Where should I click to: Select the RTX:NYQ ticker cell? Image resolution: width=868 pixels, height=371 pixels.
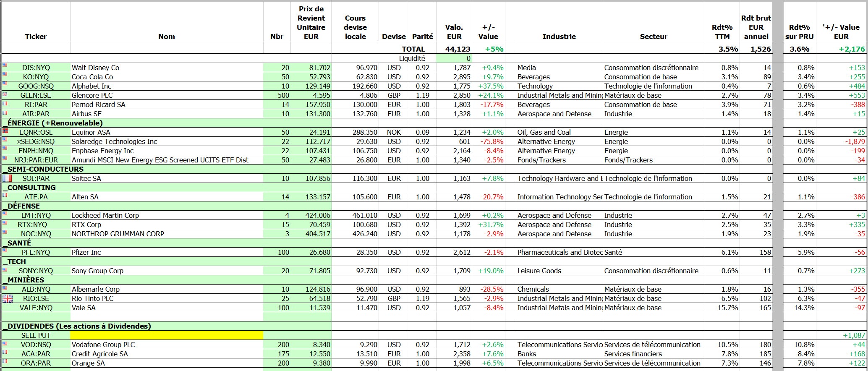36,225
